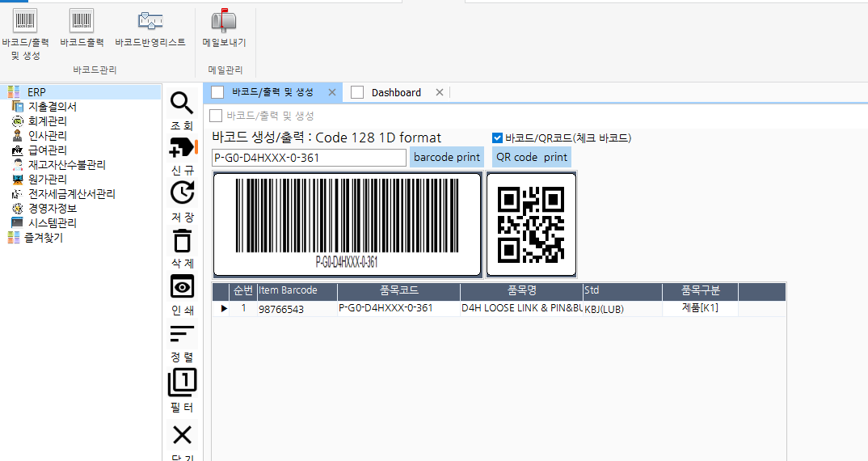Open 시스템관리 in the tree

tap(52, 222)
